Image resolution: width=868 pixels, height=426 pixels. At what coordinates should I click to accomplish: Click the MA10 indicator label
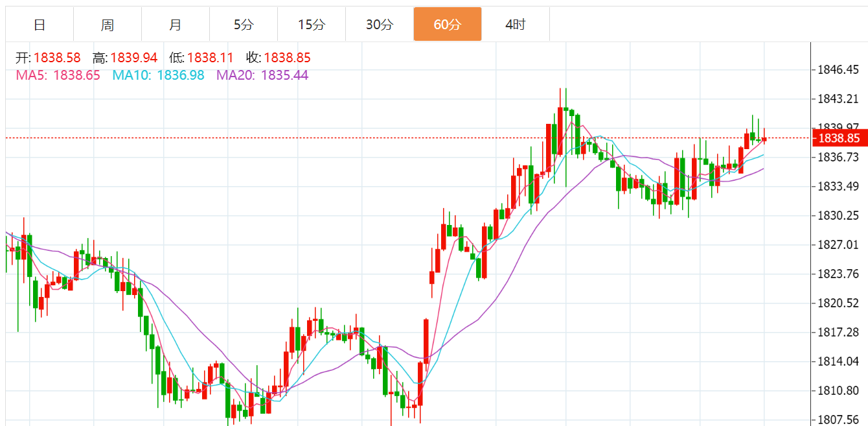pos(158,75)
